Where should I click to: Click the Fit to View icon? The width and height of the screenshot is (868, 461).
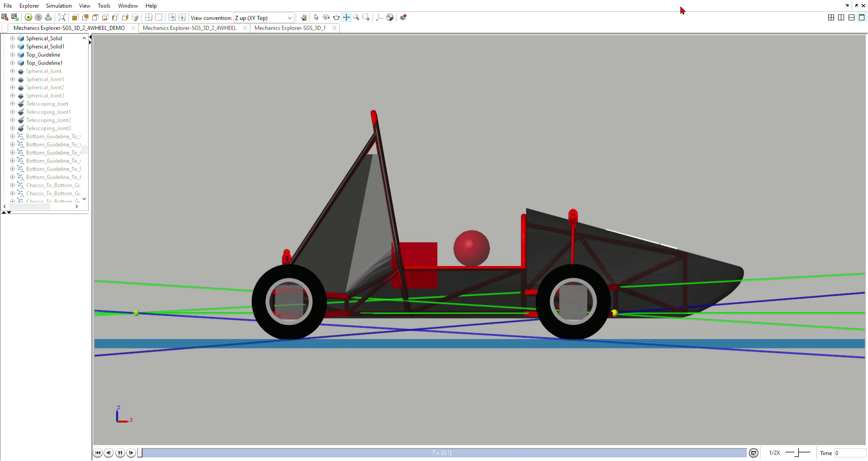point(62,18)
